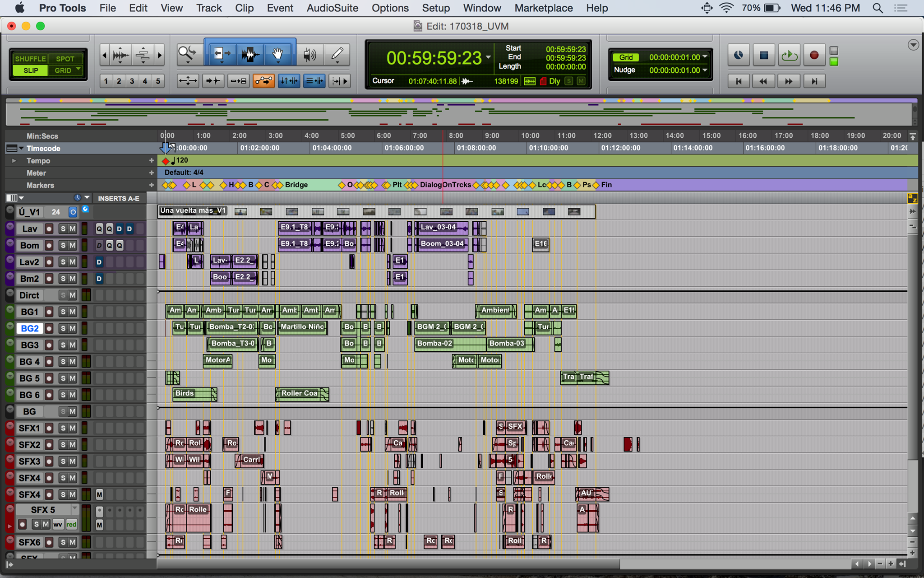Image resolution: width=924 pixels, height=578 pixels.
Task: Enable Spot edit mode
Action: coord(65,59)
